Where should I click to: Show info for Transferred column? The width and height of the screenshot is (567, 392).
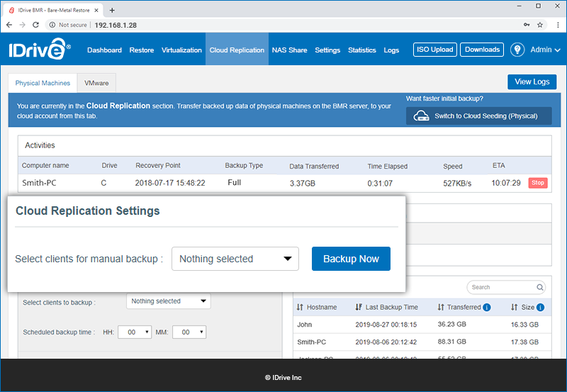(x=487, y=308)
